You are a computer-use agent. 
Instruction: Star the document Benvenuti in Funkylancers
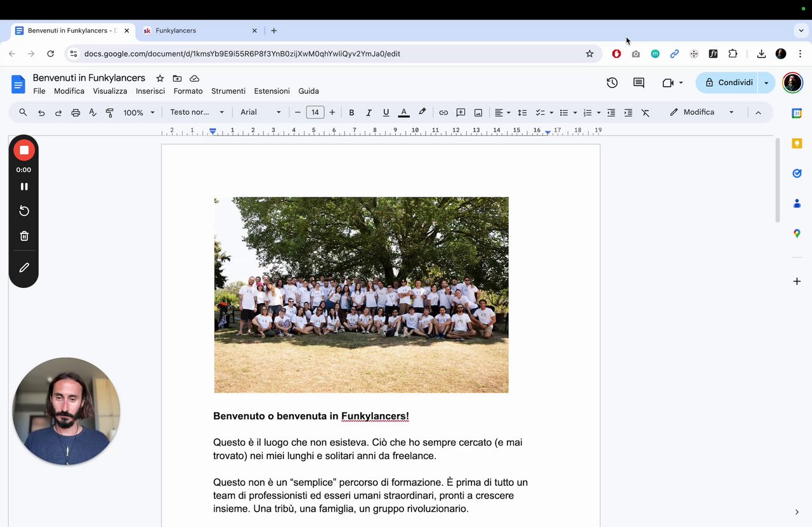click(160, 78)
